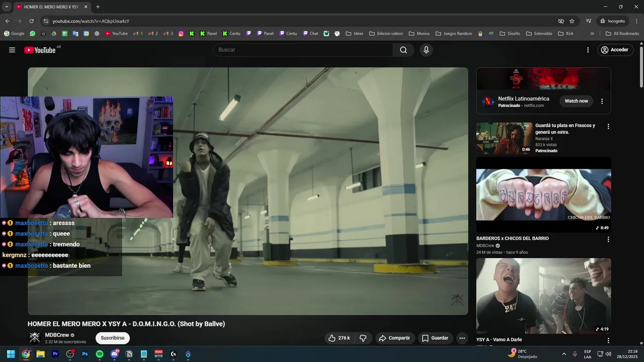The image size is (644, 362).
Task: Click the YouTube logo to go home
Action: (x=40, y=50)
